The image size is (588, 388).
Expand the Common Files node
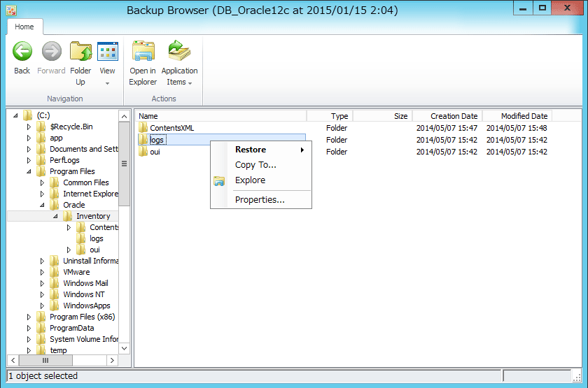click(42, 182)
